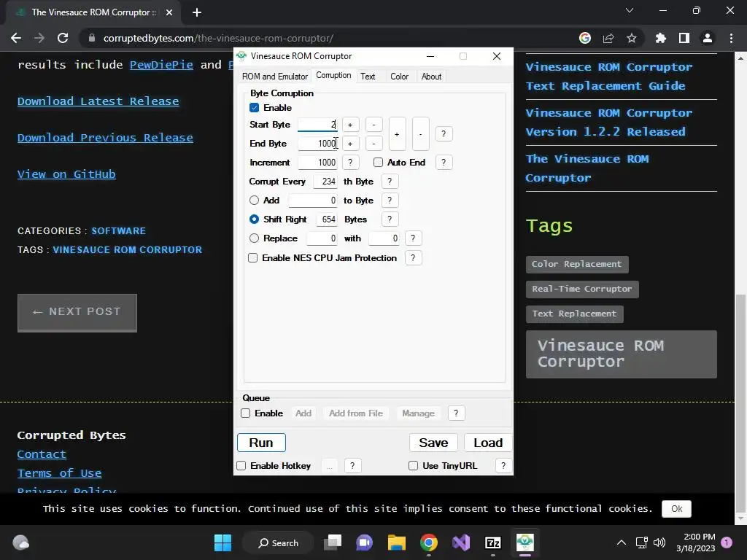The height and width of the screenshot is (560, 747).
Task: Reload the page with browser refresh icon
Action: (x=63, y=38)
